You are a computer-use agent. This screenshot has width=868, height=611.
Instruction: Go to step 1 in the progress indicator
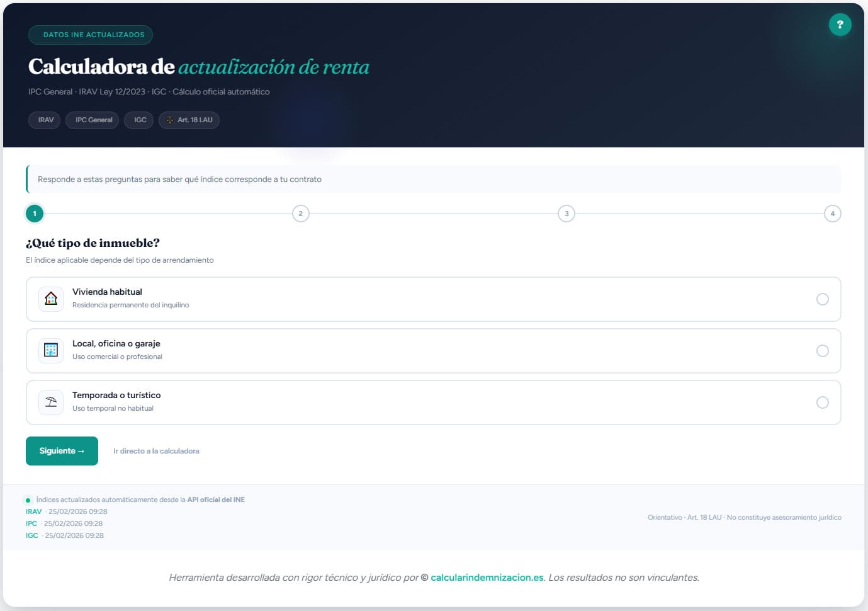pyautogui.click(x=35, y=214)
